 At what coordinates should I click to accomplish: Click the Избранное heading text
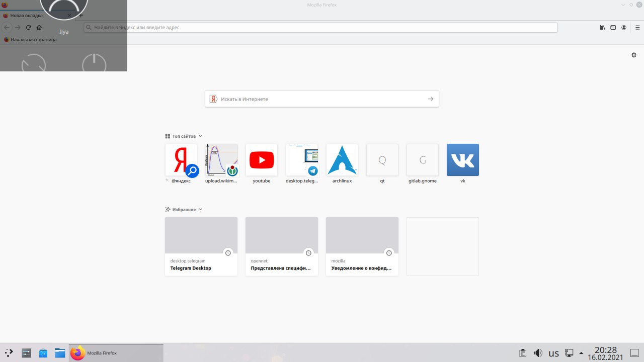coord(184,210)
